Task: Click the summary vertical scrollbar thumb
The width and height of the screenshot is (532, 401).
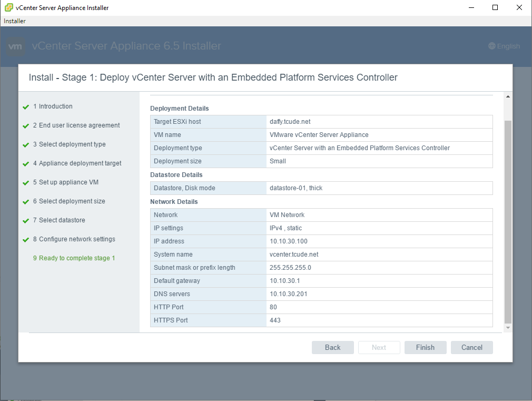Action: coord(508,222)
